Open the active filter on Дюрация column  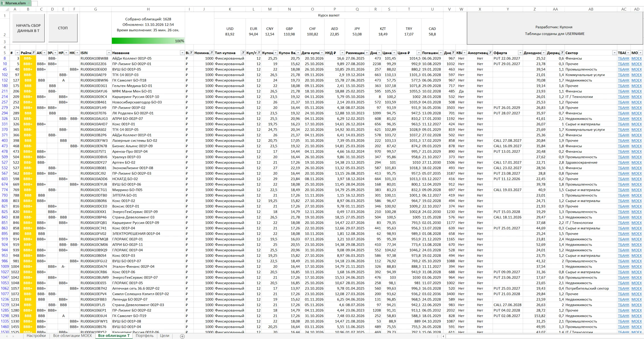coord(562,53)
